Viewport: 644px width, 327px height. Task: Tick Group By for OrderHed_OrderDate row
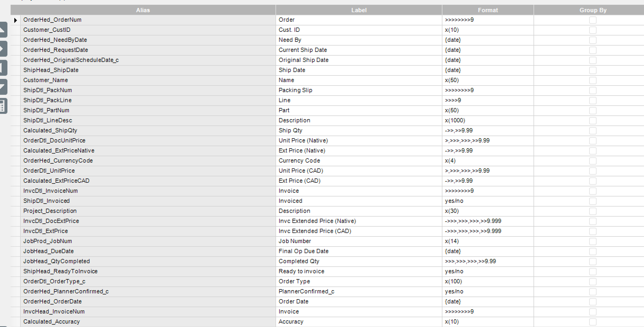(x=593, y=302)
